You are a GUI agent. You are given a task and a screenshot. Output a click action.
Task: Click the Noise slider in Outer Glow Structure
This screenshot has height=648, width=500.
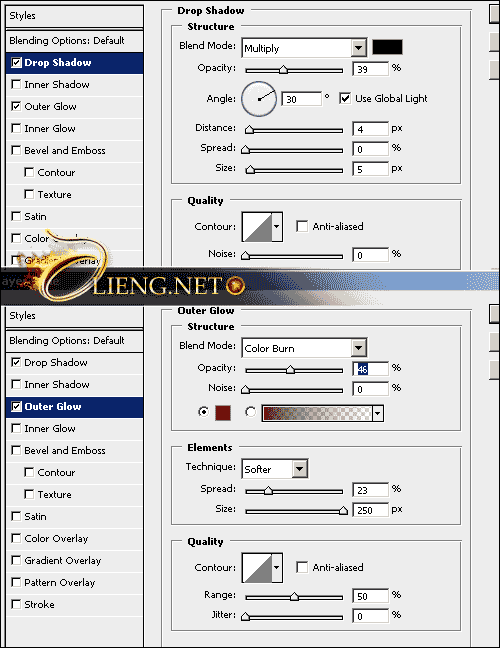(294, 390)
